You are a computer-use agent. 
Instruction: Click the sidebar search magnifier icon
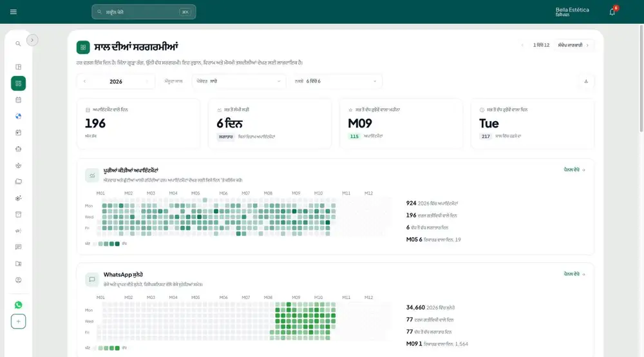(18, 44)
